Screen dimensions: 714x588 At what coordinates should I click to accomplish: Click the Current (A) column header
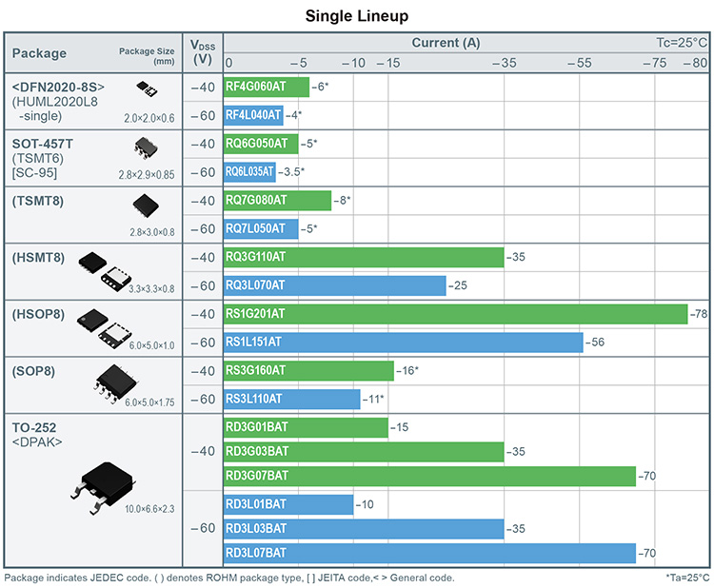tap(446, 43)
